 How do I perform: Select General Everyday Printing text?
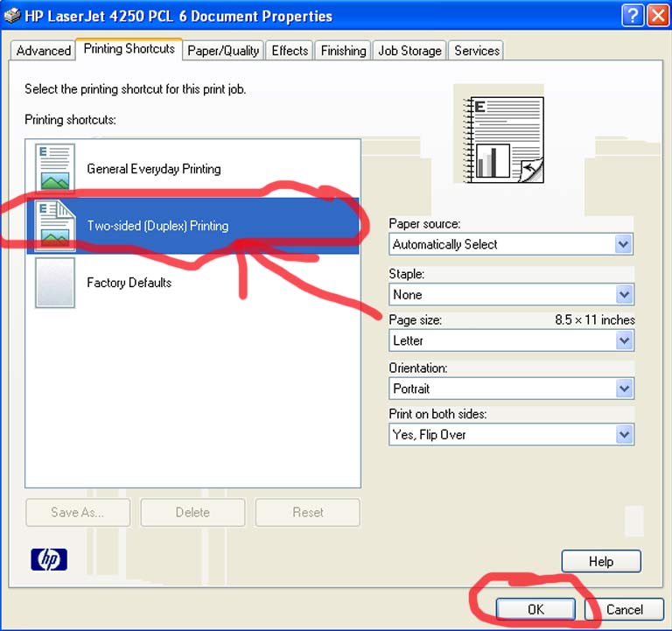pos(154,169)
